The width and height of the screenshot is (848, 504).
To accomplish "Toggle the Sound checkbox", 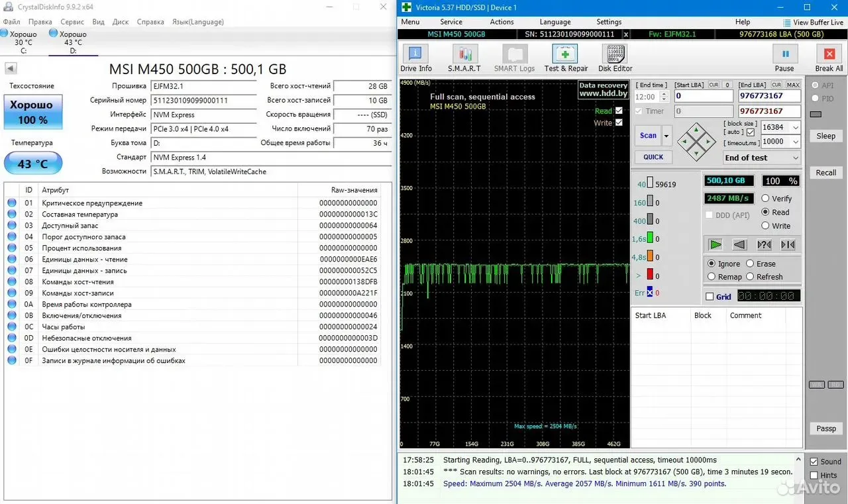I will pyautogui.click(x=814, y=462).
